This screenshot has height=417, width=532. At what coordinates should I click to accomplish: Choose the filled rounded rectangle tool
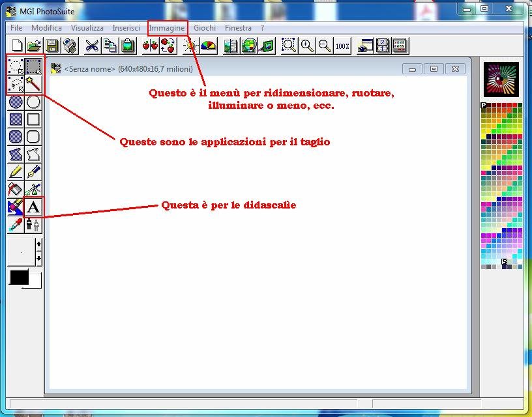[x=16, y=137]
